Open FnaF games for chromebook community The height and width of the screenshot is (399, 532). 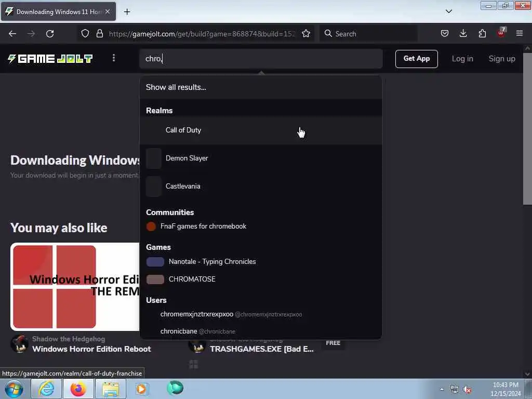click(x=261, y=227)
